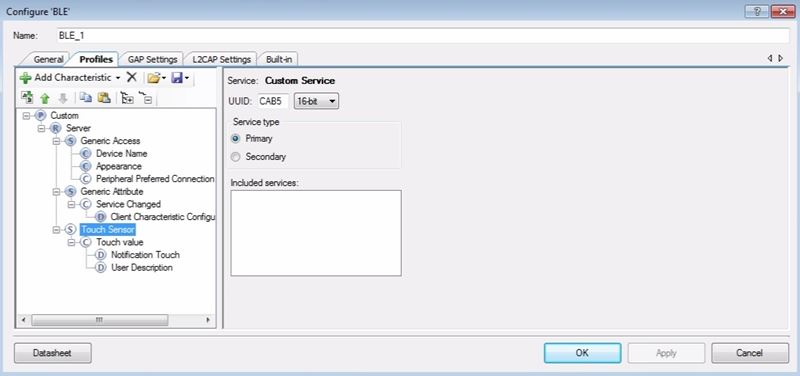800x376 pixels.
Task: Open the 16-bit UUID size dropdown
Action: (x=316, y=101)
